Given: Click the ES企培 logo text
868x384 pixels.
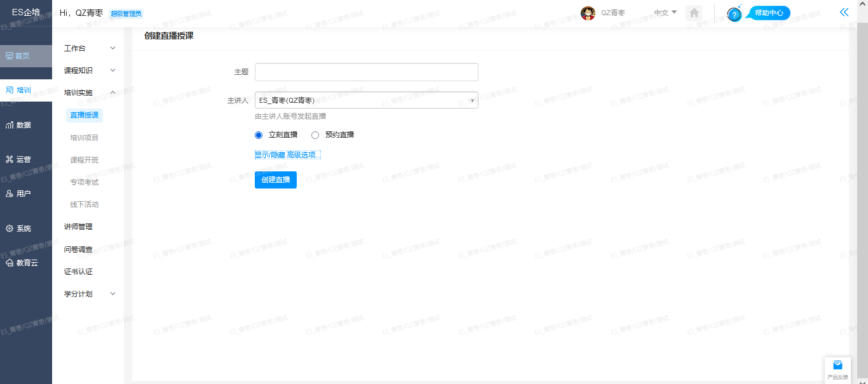Looking at the screenshot, I should (x=26, y=12).
